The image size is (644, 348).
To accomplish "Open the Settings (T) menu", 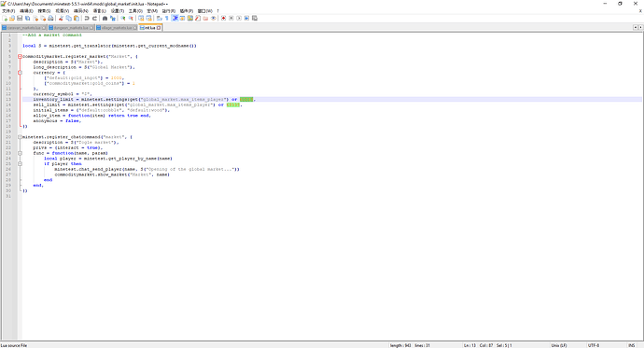I will (117, 10).
